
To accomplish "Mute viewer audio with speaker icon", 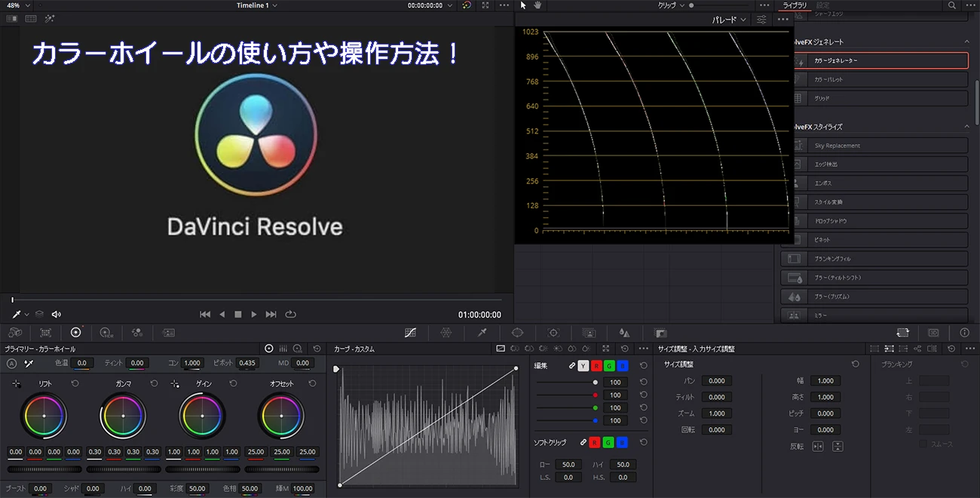I will click(x=56, y=315).
